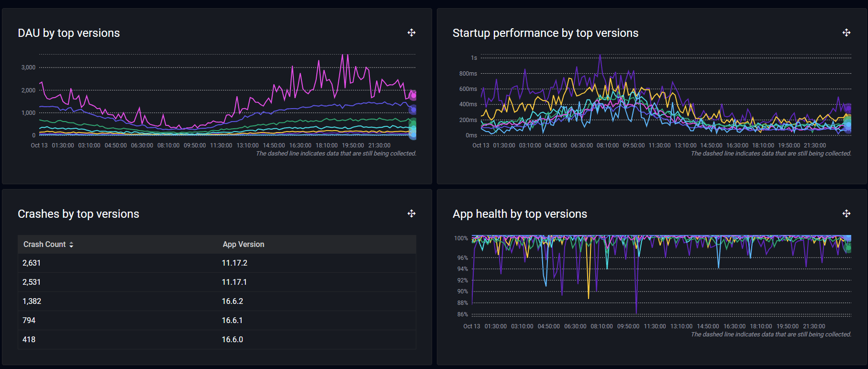868x369 pixels.
Task: Click the App Version column header
Action: [x=244, y=244]
